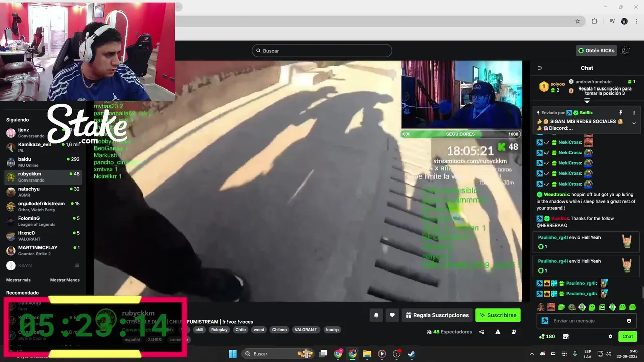Click the microphone tray icon

pyautogui.click(x=575, y=354)
